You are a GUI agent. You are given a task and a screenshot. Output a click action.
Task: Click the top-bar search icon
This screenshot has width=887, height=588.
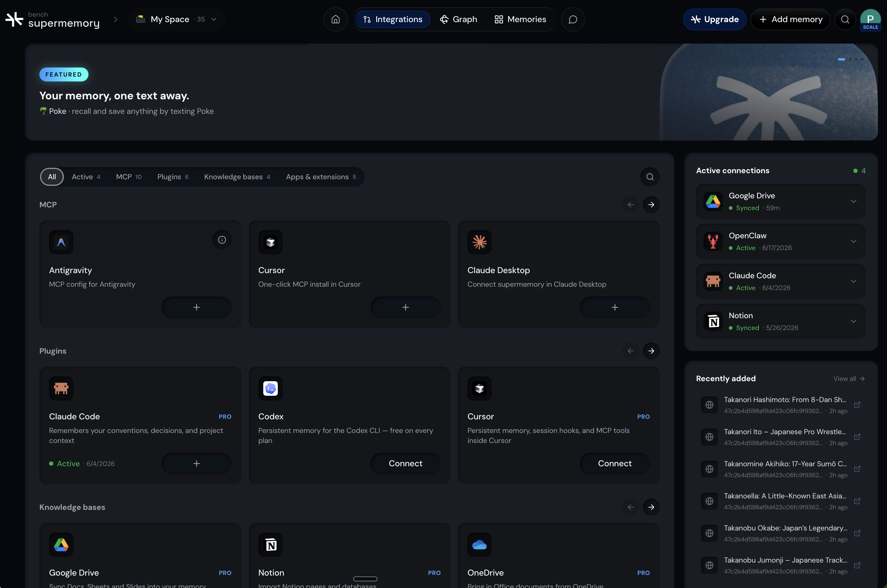point(845,19)
